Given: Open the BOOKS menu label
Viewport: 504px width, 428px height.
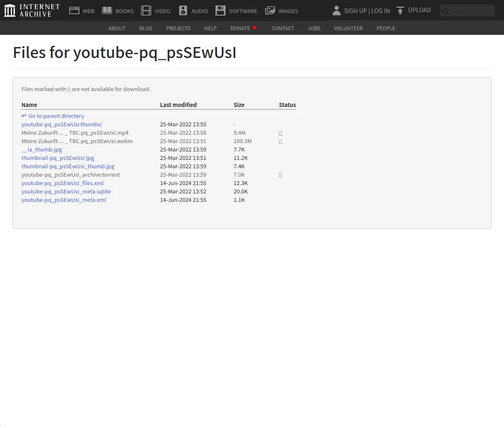Looking at the screenshot, I should coord(125,11).
